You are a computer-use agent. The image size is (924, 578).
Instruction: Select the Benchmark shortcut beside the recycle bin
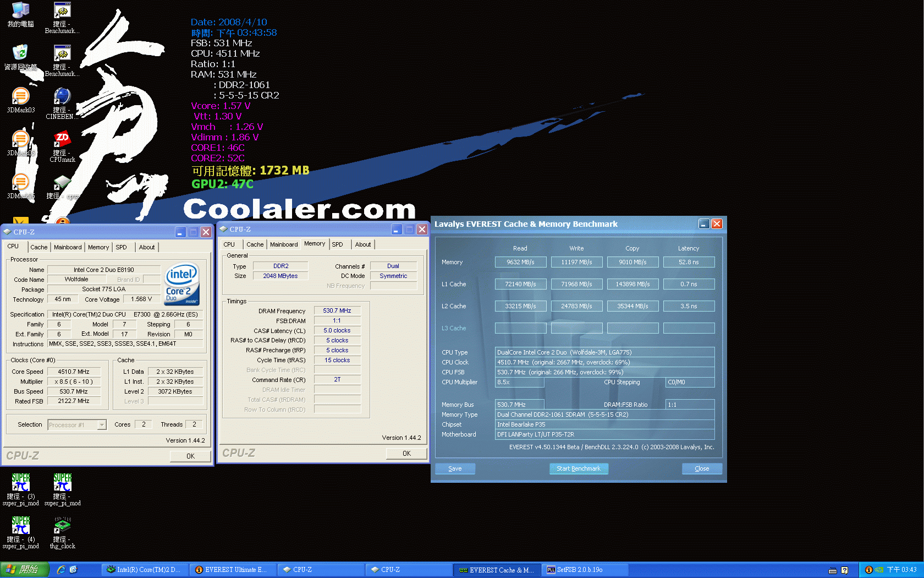click(x=62, y=60)
